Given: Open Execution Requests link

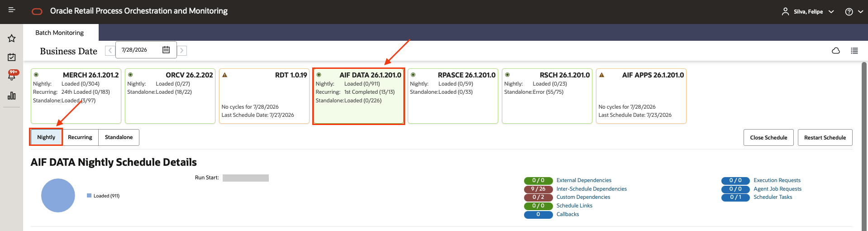Looking at the screenshot, I should pos(777,180).
